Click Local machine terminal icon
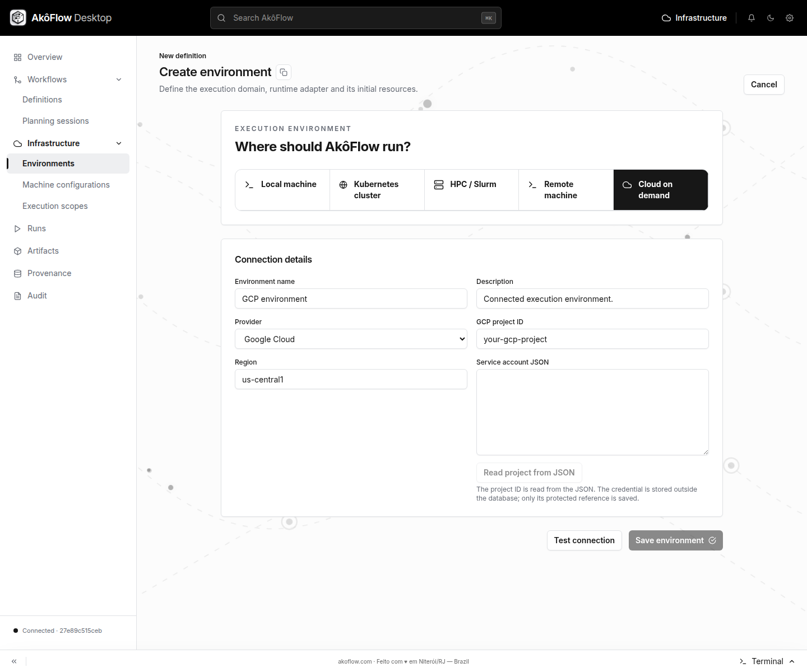 pos(249,185)
